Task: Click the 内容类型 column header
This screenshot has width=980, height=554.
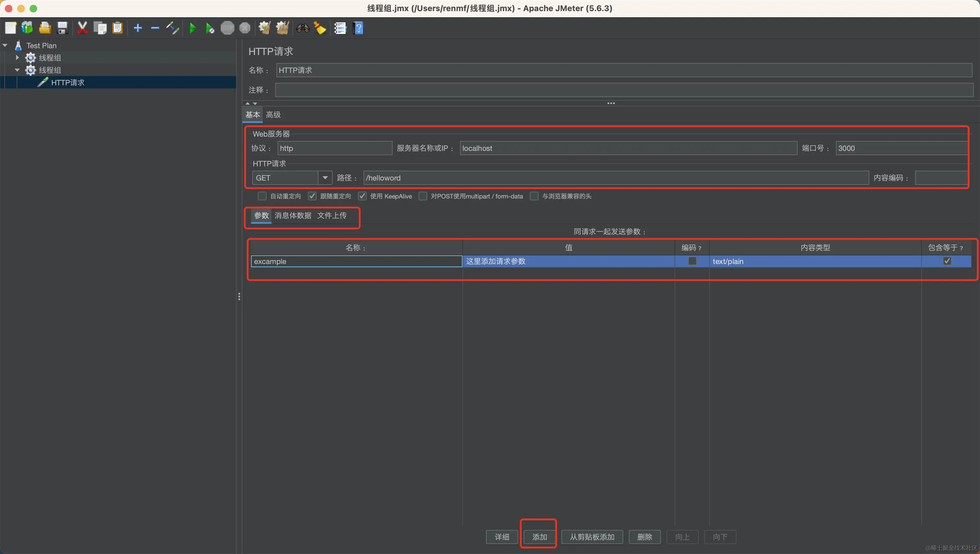Action: click(815, 247)
